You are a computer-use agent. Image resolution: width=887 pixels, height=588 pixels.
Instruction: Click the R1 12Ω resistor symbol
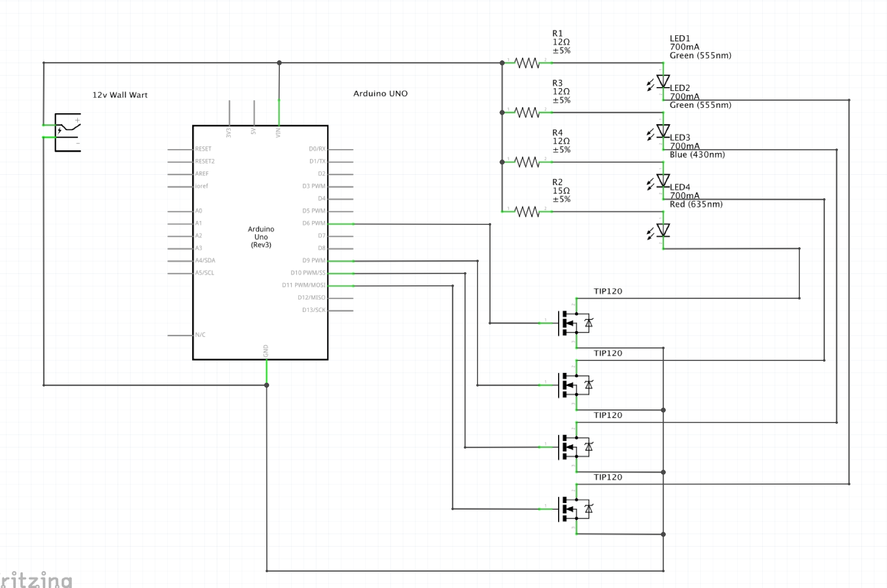(527, 63)
